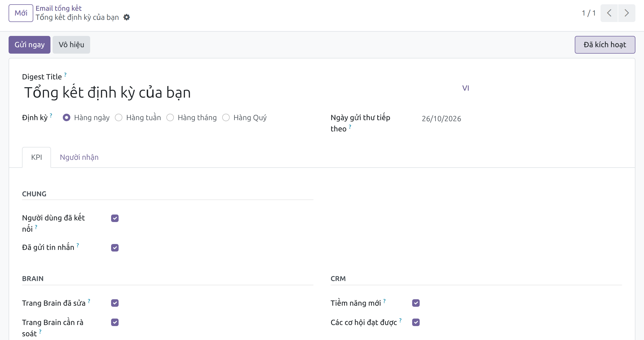Viewport: 644px width, 340px height.
Task: Click the VI translation language button
Action: point(466,88)
